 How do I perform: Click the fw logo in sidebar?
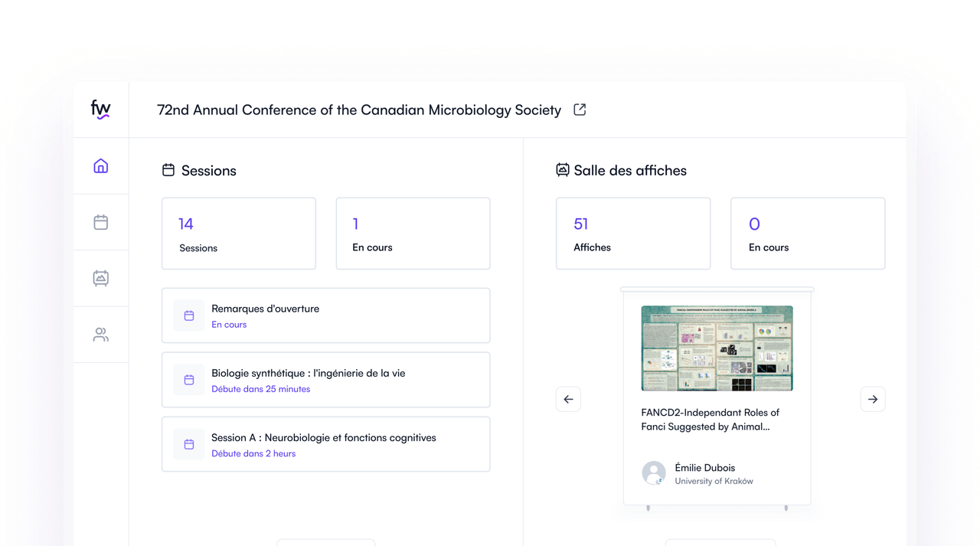[x=100, y=110]
